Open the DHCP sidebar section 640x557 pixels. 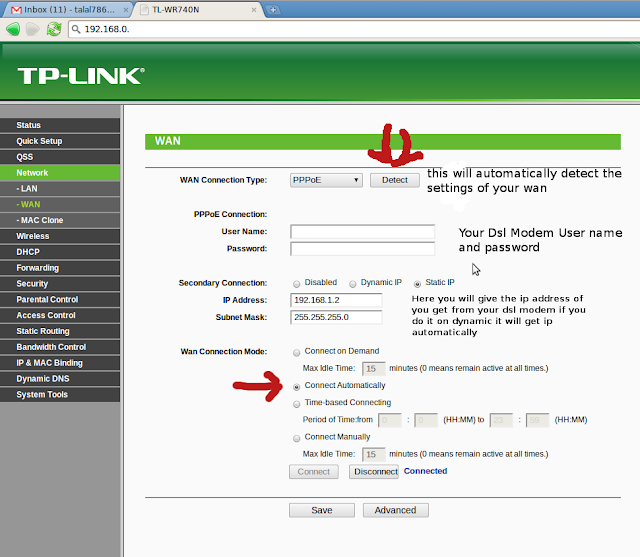[x=60, y=252]
